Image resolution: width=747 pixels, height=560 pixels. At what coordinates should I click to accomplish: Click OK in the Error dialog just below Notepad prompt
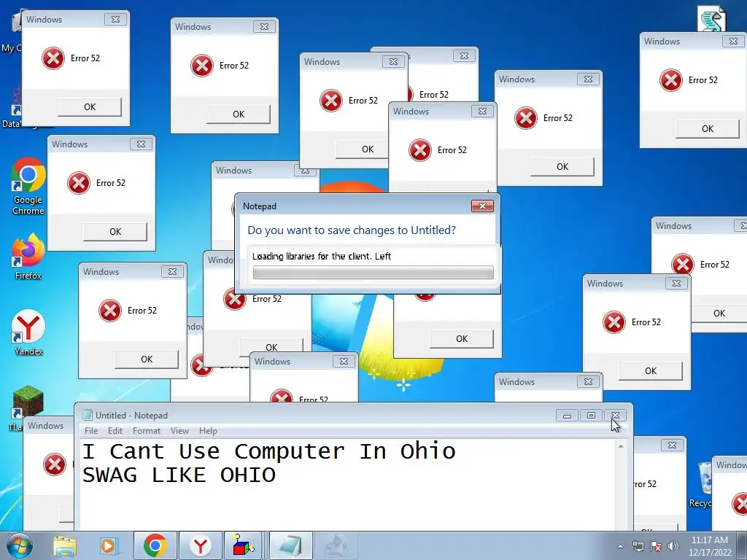tap(462, 339)
